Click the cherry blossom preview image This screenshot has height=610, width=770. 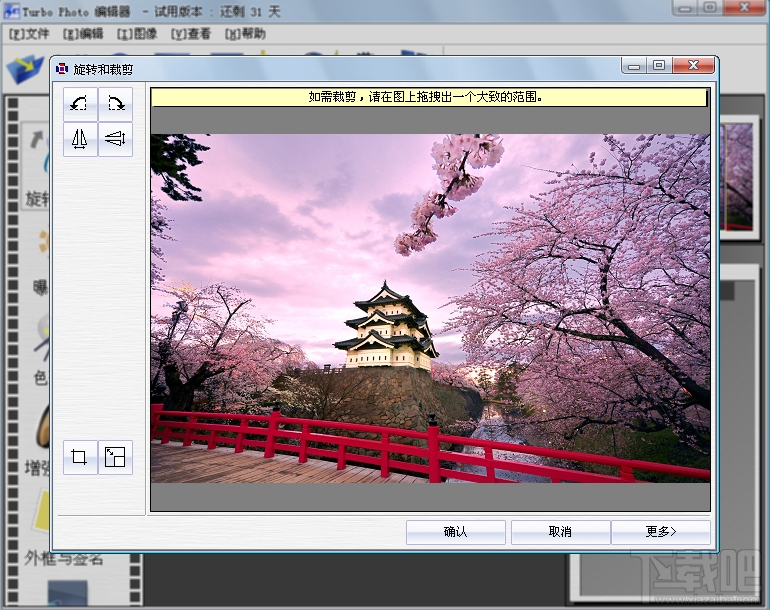click(430, 308)
